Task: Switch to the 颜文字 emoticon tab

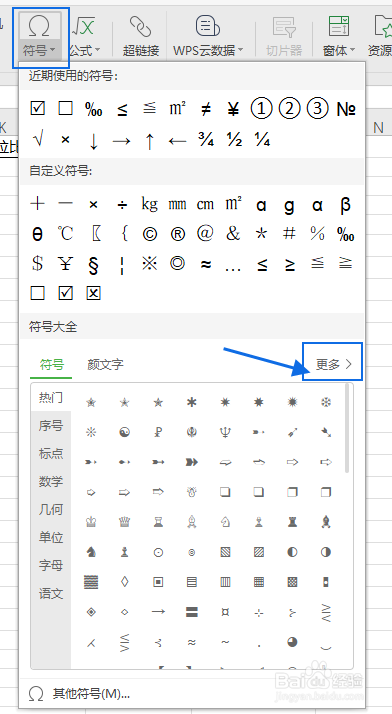Action: 105,364
